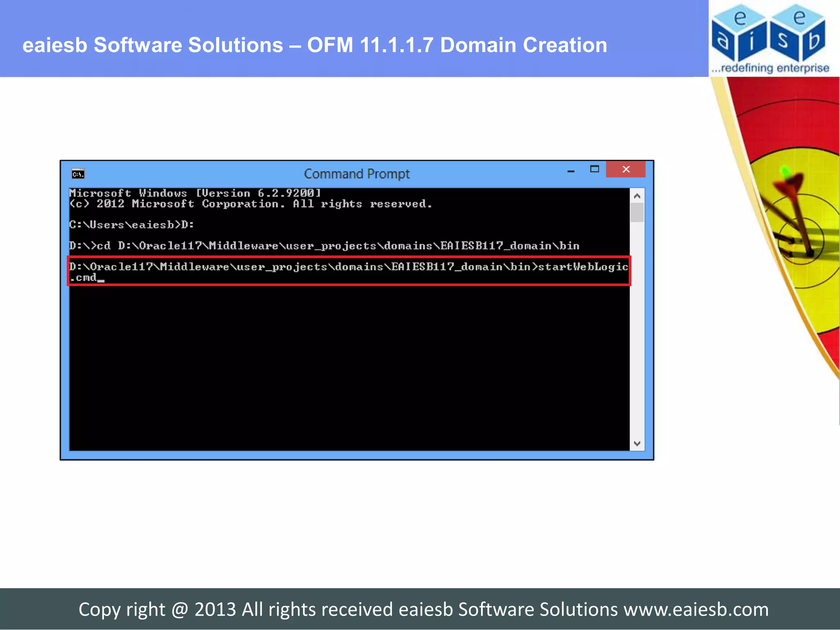The height and width of the screenshot is (630, 840).
Task: Open the Command Prompt system menu icon
Action: (78, 174)
